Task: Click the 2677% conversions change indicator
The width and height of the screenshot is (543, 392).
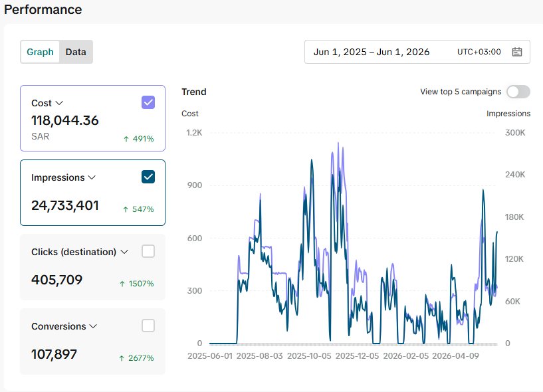Action: [136, 358]
